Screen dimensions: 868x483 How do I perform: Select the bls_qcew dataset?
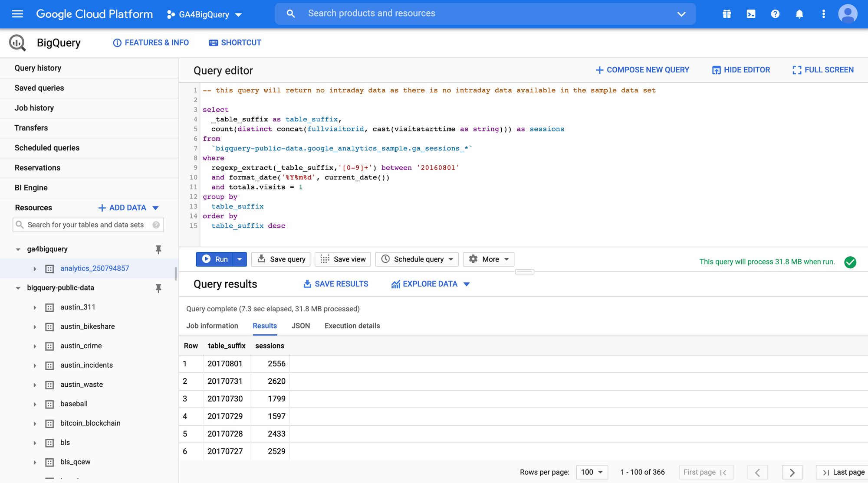point(76,462)
